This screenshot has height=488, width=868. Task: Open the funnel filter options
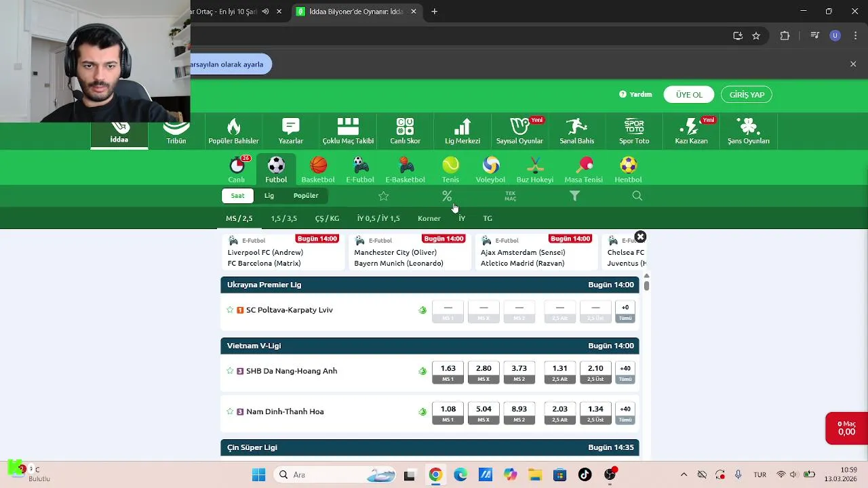click(574, 196)
